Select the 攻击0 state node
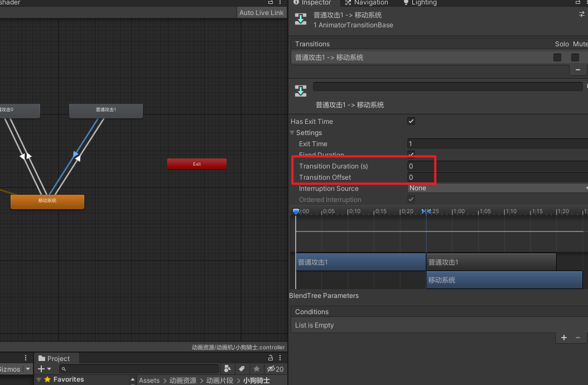 click(x=20, y=110)
